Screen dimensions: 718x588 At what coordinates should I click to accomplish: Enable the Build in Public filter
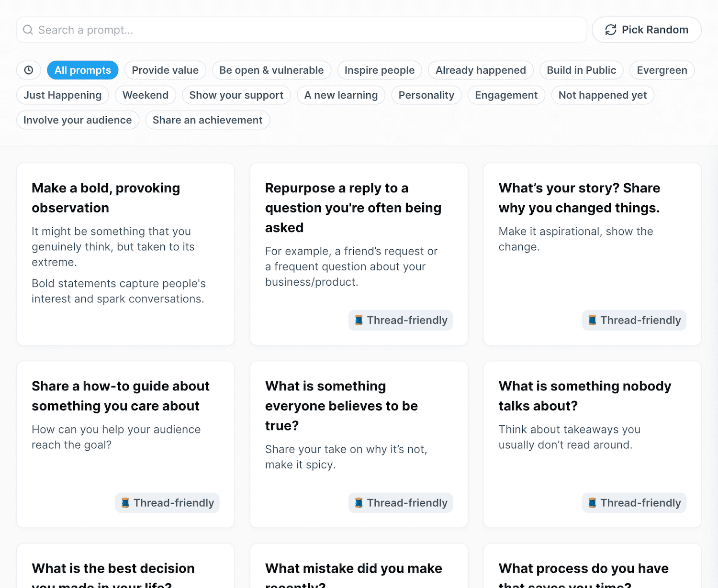click(582, 70)
